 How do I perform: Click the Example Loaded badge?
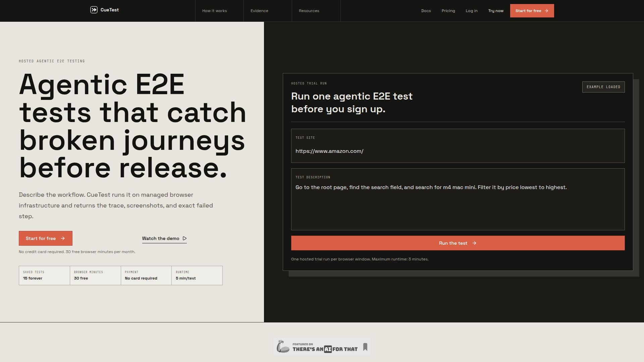[603, 87]
